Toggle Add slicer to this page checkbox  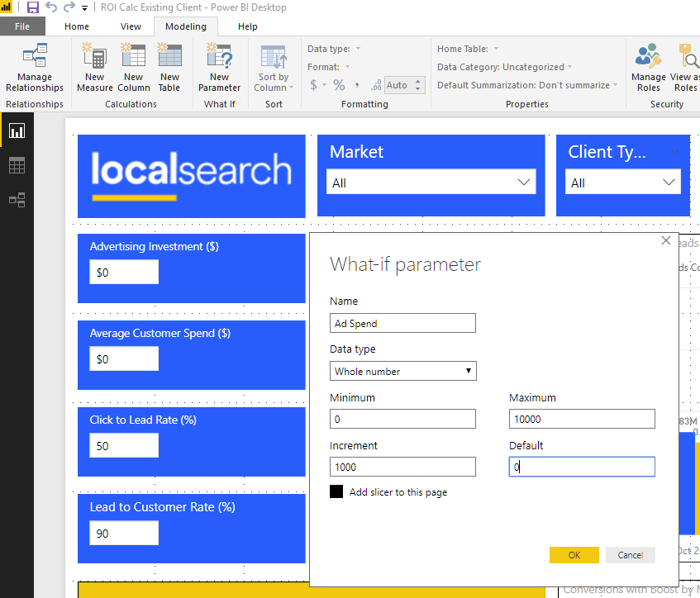[x=336, y=491]
